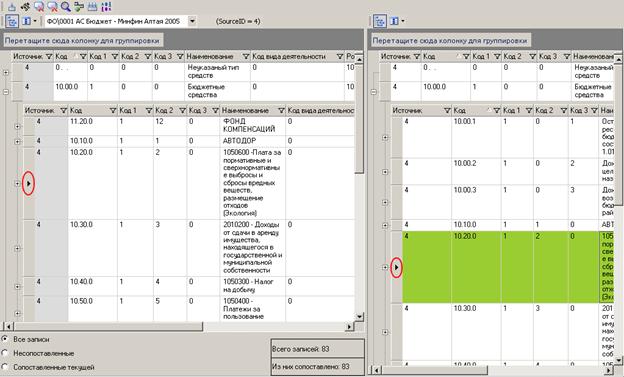The image size is (624, 377).
Task: Click the first speech-bubble icon with red X
Action: point(39,6)
